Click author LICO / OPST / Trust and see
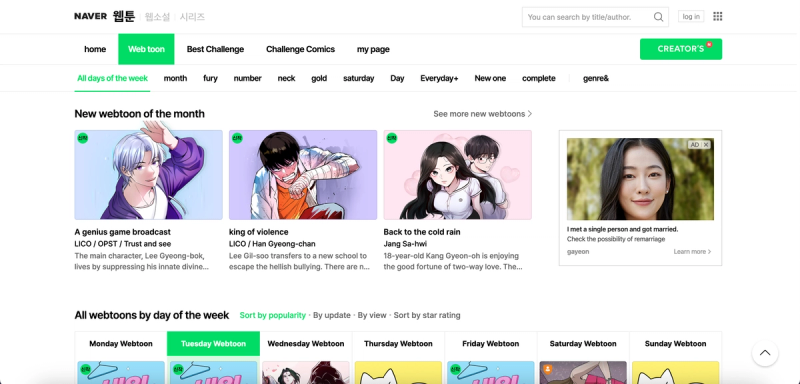800x384 pixels. coord(123,244)
